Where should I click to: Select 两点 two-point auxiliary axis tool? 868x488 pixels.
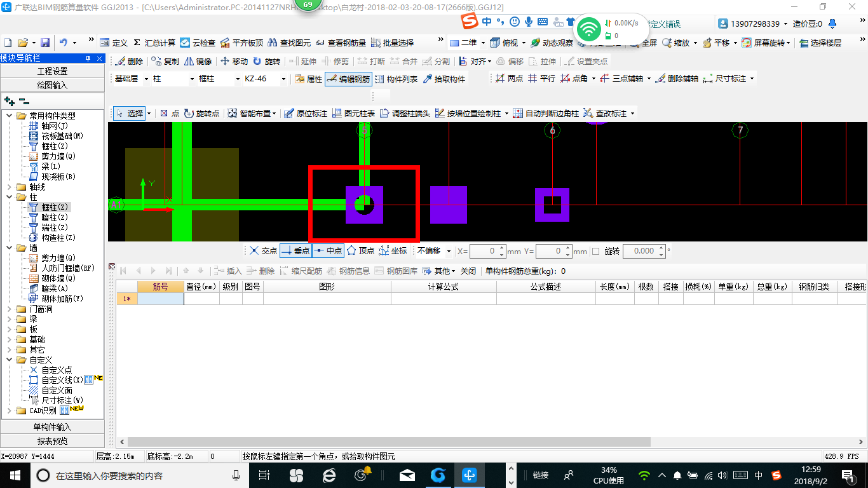click(508, 79)
